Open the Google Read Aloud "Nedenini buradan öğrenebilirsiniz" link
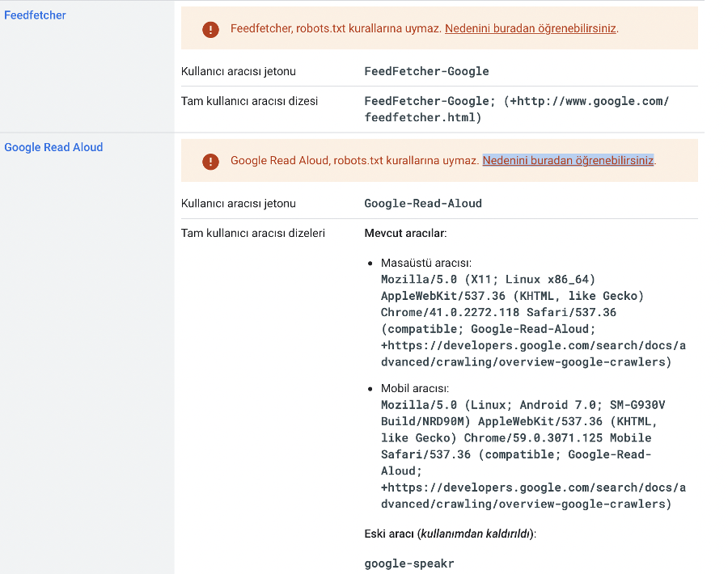Viewport: 728px width, 574px height. click(x=568, y=161)
